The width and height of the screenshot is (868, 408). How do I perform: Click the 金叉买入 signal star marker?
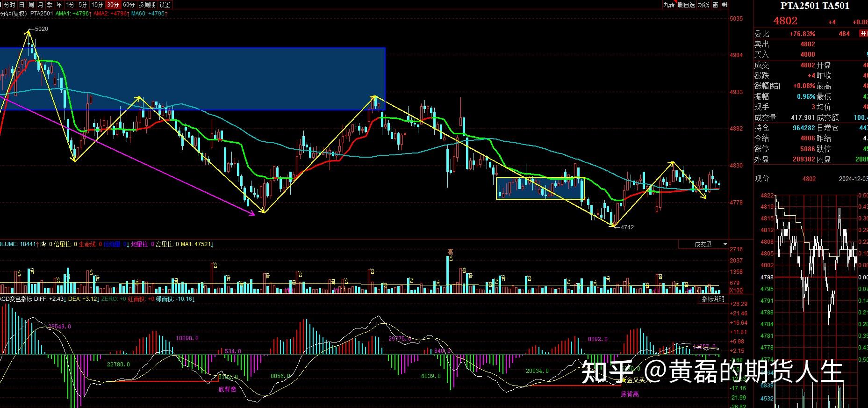[624, 380]
